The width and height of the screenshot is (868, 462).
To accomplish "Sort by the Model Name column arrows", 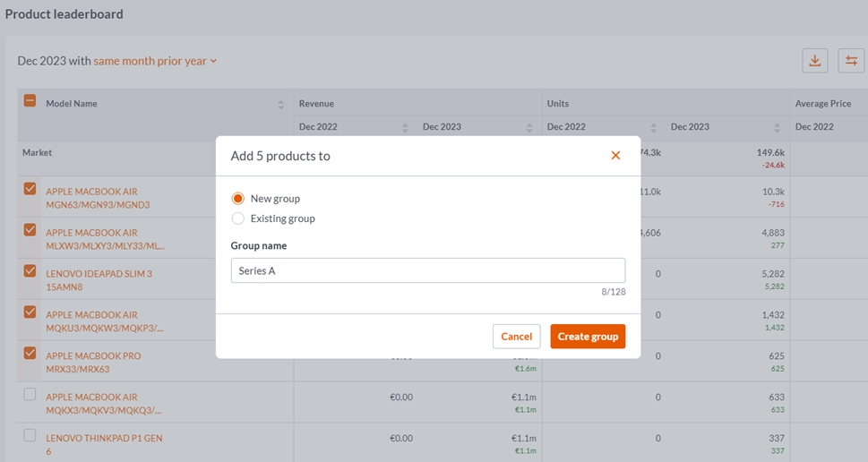I will click(x=280, y=105).
